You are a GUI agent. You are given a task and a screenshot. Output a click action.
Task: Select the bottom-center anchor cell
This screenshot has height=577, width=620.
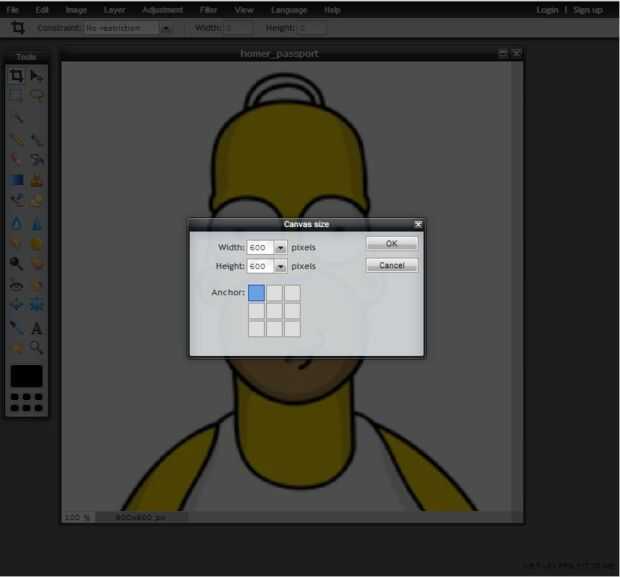(x=274, y=329)
